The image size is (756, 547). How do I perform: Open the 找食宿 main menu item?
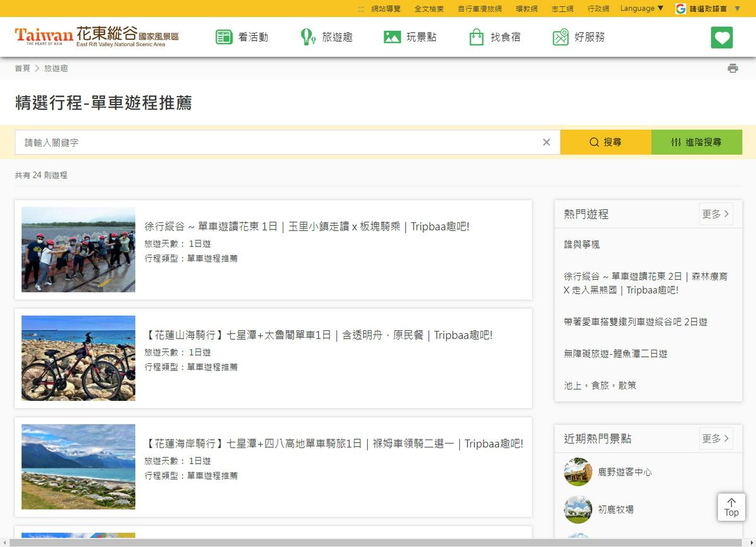pyautogui.click(x=506, y=37)
